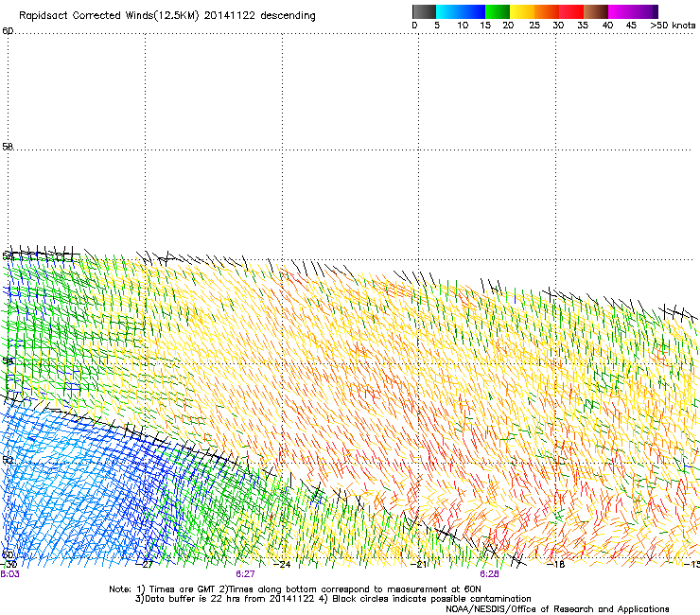Select the yellow 20–25 knots legend segment

point(522,11)
